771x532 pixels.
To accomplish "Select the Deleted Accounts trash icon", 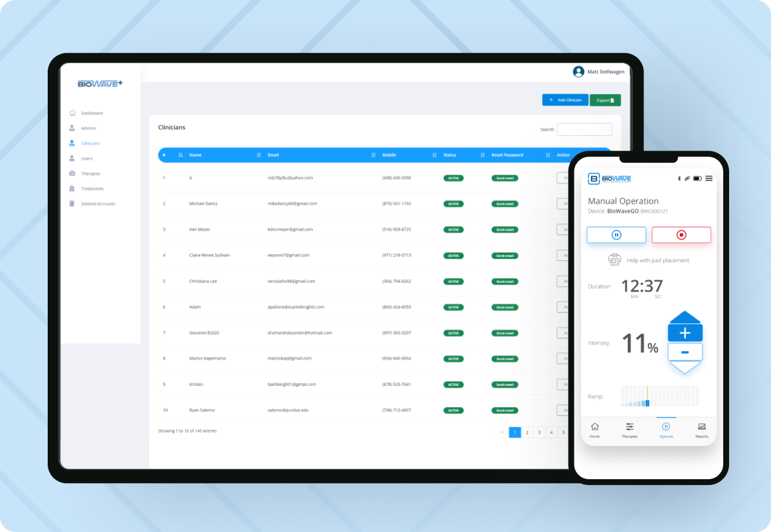I will 72,204.
